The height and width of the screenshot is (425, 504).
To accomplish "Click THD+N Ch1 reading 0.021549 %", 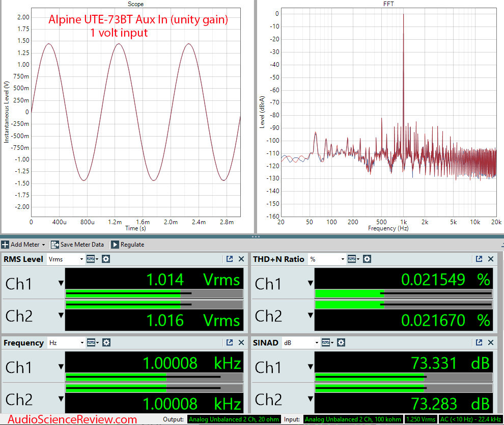I will 445,280.
